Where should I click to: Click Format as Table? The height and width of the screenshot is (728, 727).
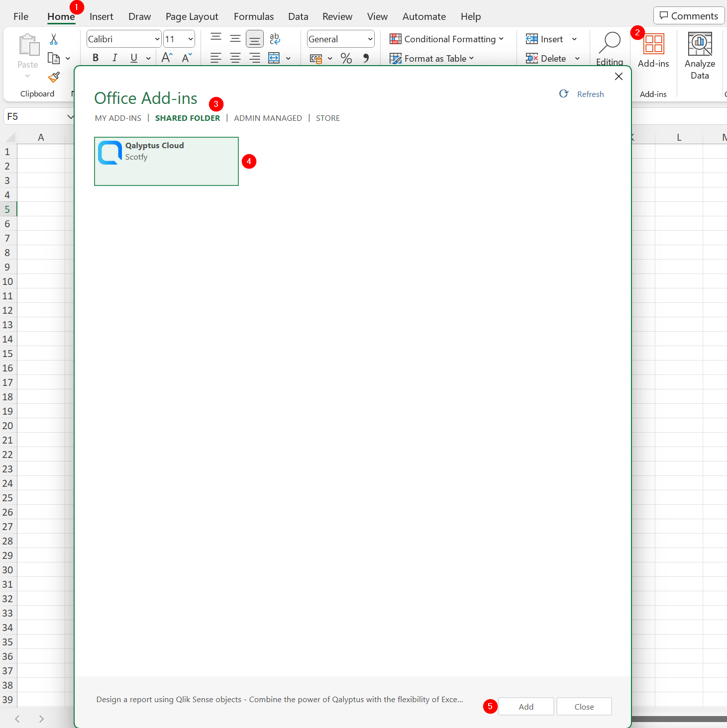point(431,58)
